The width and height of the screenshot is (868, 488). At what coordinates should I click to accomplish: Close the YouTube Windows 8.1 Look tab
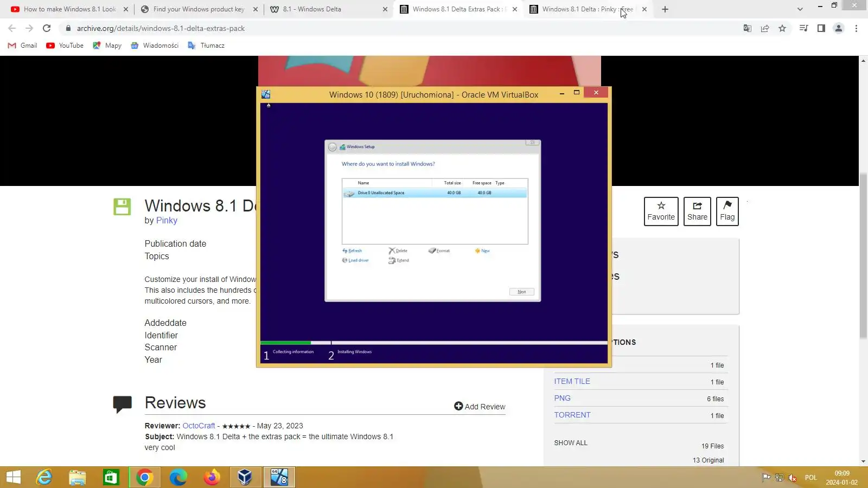(126, 9)
